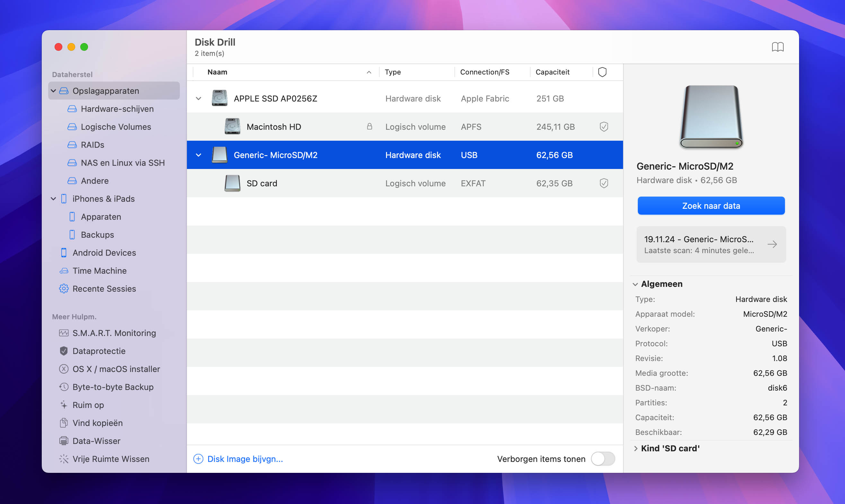Click the Macintosh HD volume icon
Screen dimensions: 845x504
coord(232,126)
